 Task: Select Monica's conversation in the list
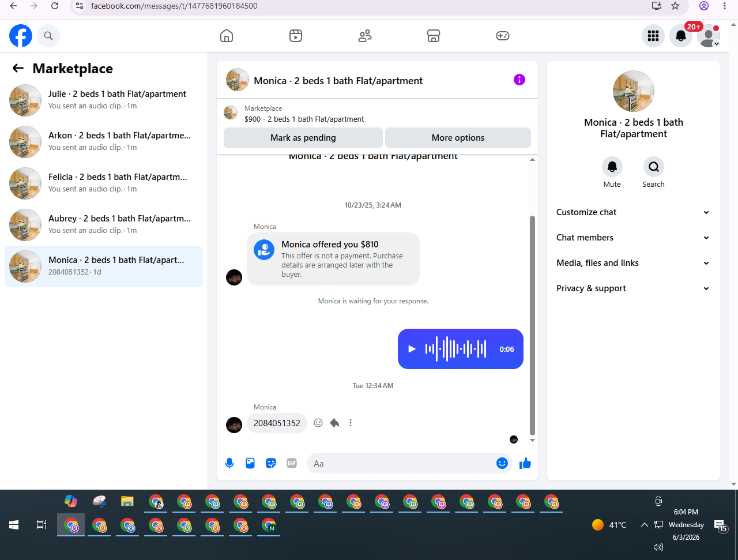click(x=104, y=266)
